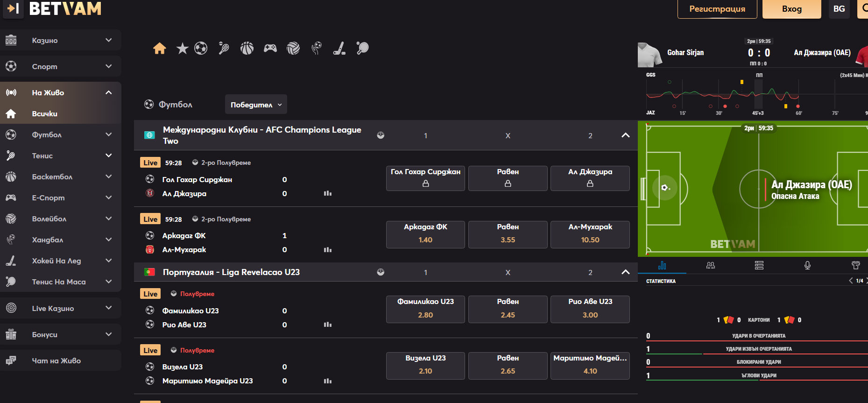Open Победител market dropdown
The image size is (868, 403).
pos(256,105)
